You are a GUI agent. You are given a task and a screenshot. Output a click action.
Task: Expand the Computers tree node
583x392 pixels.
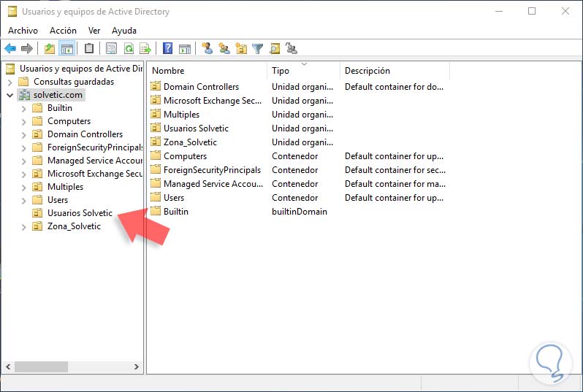click(x=24, y=121)
